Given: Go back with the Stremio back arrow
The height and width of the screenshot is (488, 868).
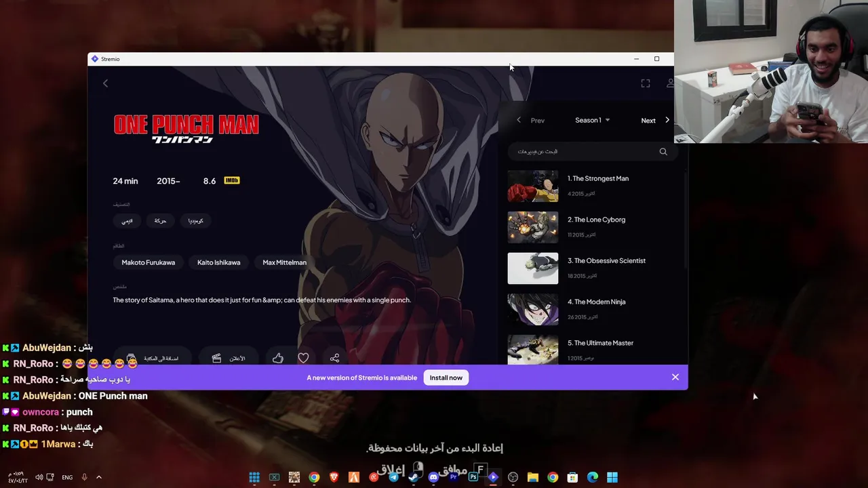Looking at the screenshot, I should (x=105, y=83).
